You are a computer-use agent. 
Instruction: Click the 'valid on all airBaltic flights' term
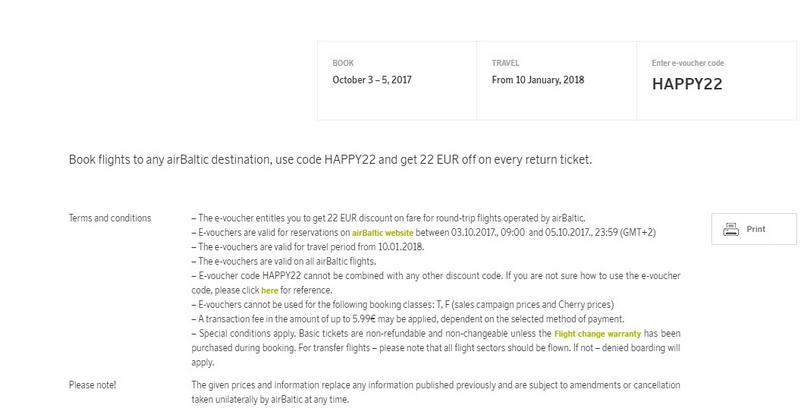click(284, 261)
